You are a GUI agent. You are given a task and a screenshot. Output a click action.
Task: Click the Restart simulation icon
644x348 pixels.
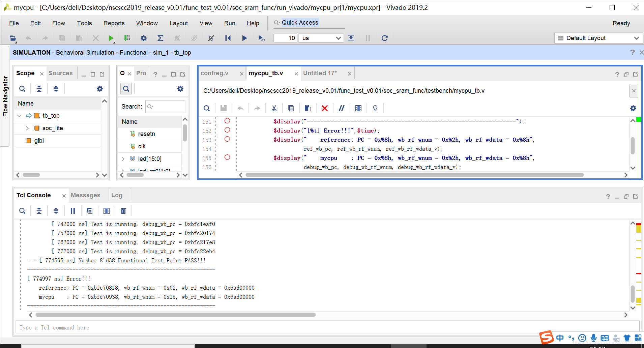coord(228,38)
